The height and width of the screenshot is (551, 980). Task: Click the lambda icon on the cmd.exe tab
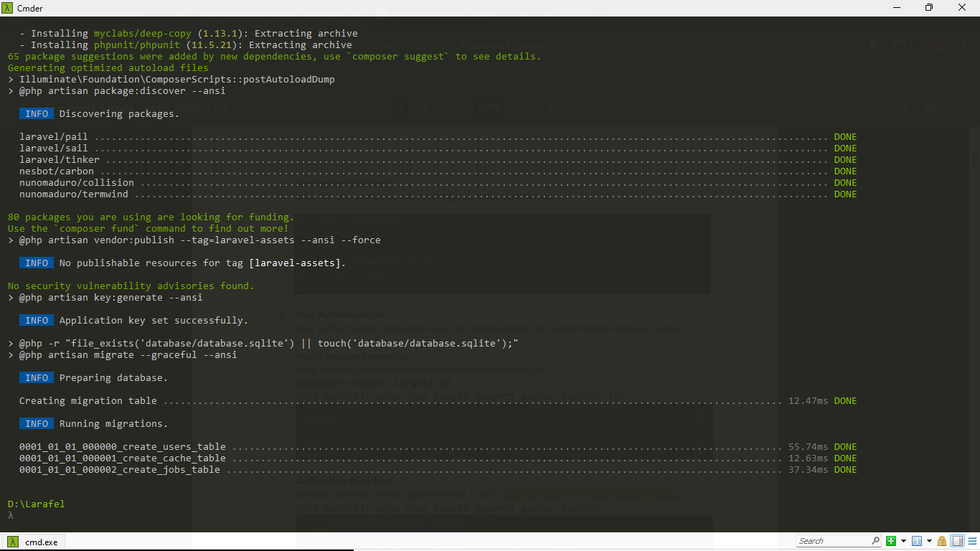pos(13,542)
